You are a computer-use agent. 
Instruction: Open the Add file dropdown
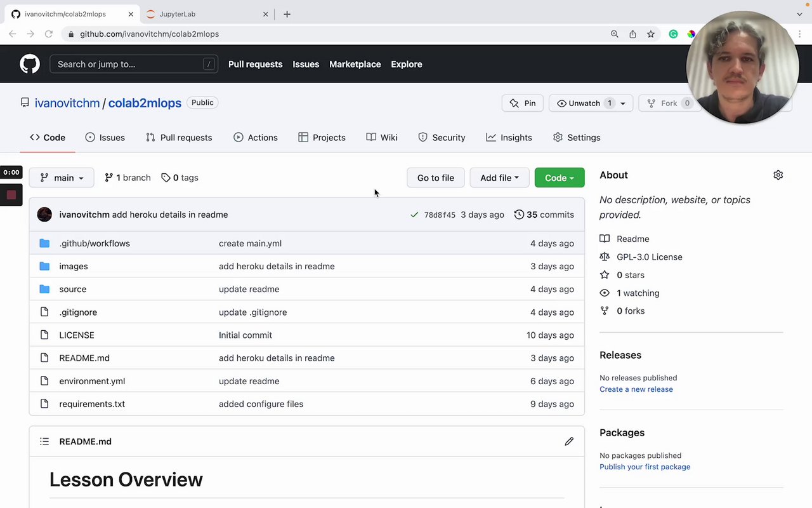point(499,178)
